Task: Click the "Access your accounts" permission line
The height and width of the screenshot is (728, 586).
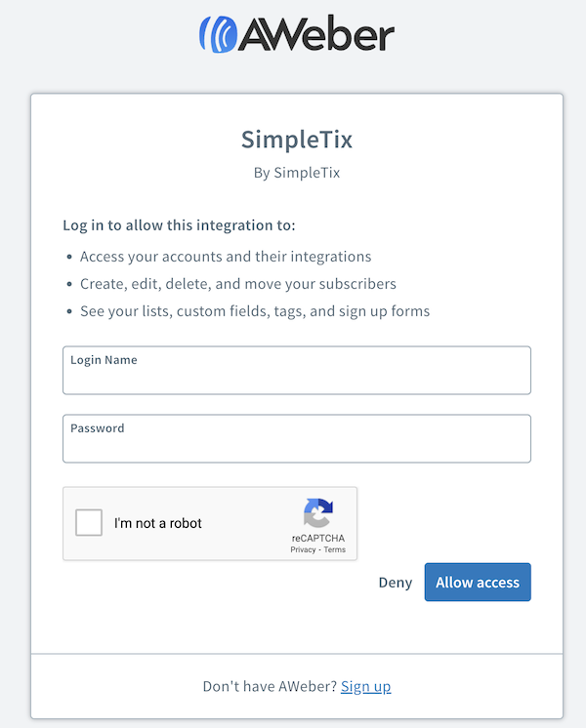Action: (226, 257)
